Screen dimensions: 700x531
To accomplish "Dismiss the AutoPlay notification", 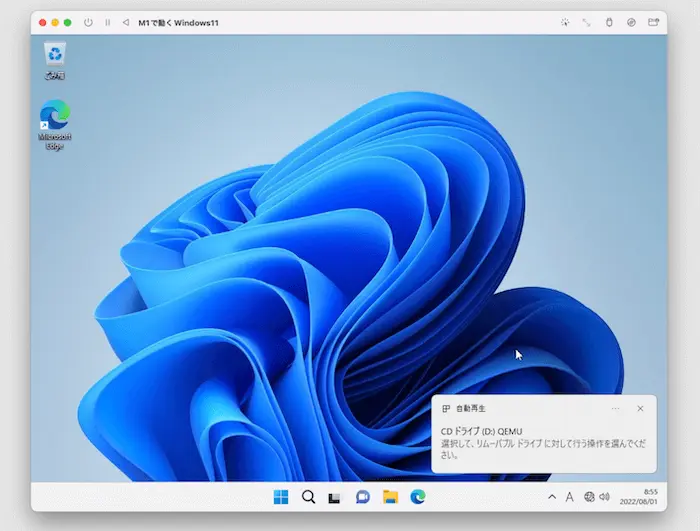I will [640, 409].
